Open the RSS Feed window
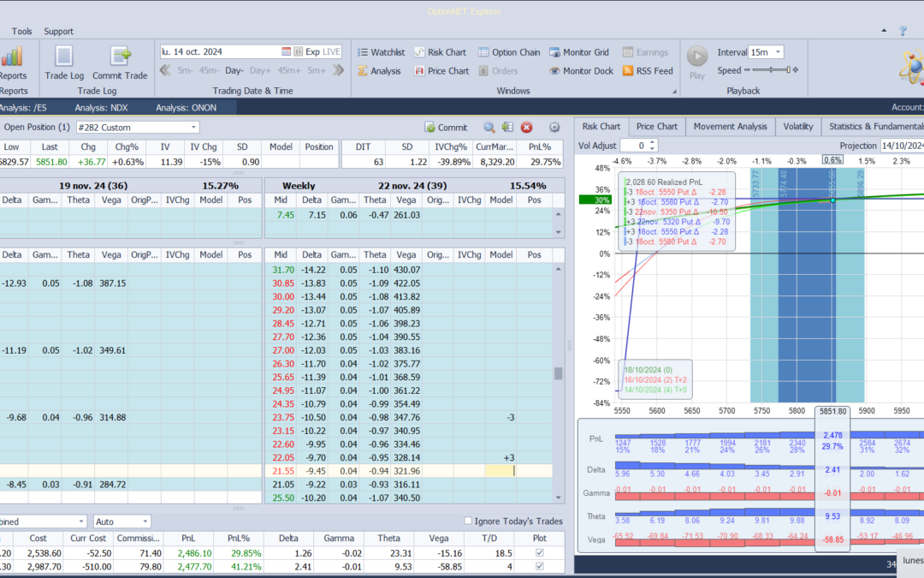The image size is (924, 578). [648, 71]
